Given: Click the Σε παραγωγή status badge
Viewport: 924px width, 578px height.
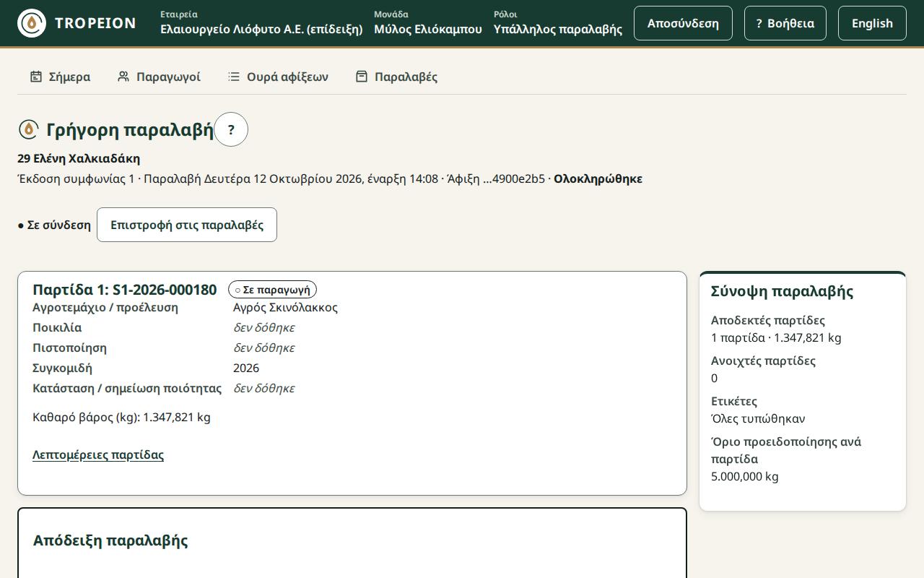Looking at the screenshot, I should 272,290.
